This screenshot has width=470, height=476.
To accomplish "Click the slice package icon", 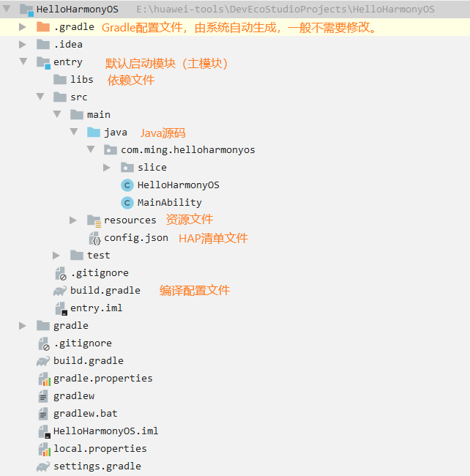I will (127, 168).
